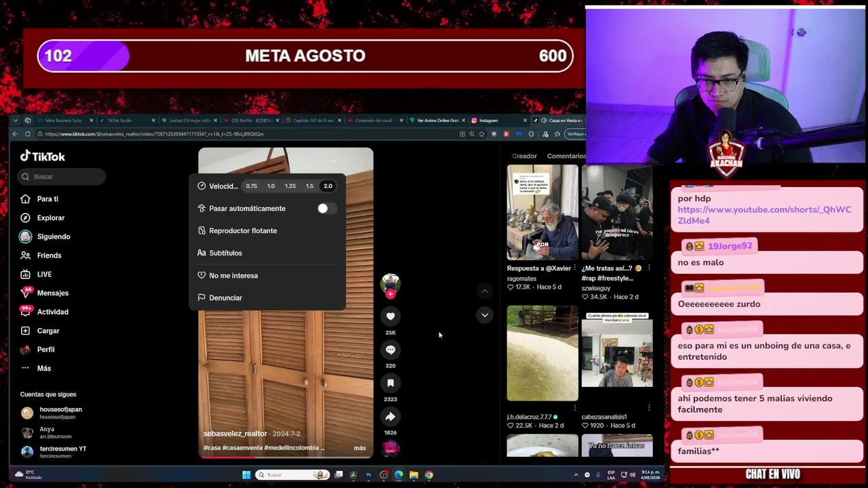Select the 2.0 playback speed
This screenshot has width=868, height=488.
click(x=328, y=186)
